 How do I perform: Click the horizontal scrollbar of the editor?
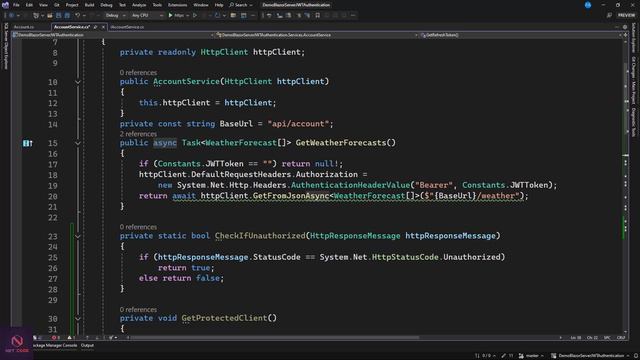click(x=274, y=338)
